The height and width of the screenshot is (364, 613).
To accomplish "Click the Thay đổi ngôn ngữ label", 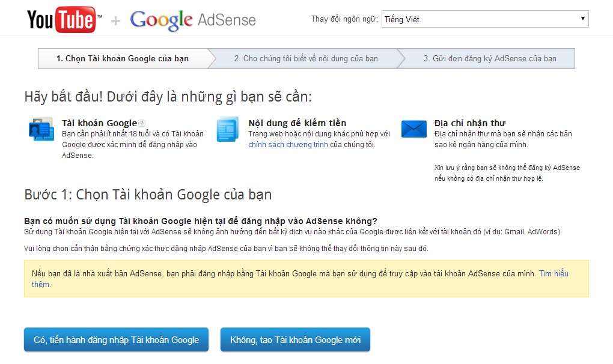I will 344,19.
